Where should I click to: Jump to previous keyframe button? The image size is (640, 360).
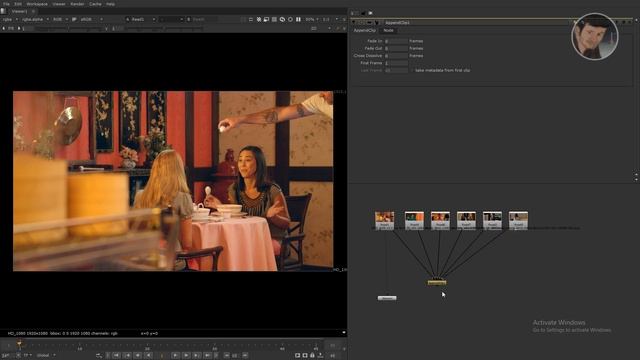tap(127, 356)
